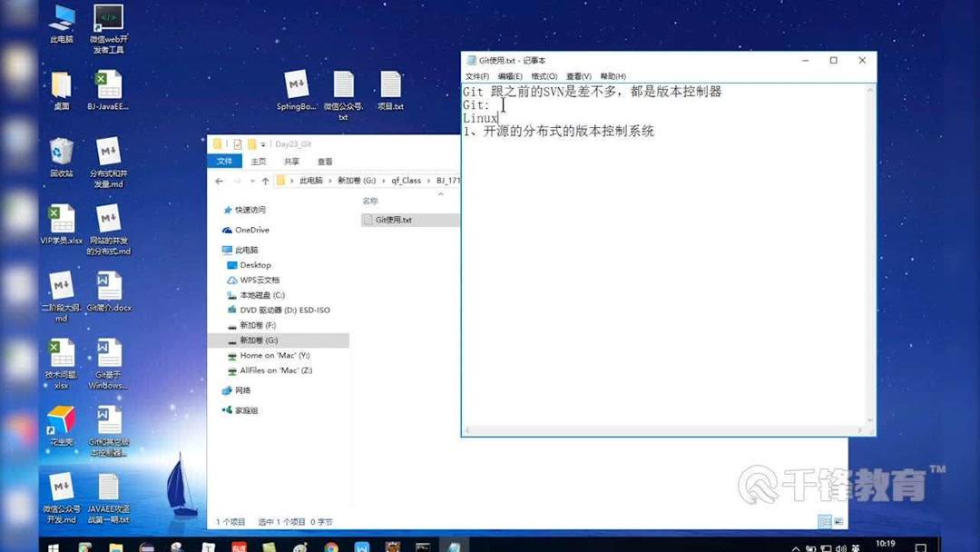Click the back arrow in File Explorer
Viewport: 980px width, 552px height.
(218, 181)
